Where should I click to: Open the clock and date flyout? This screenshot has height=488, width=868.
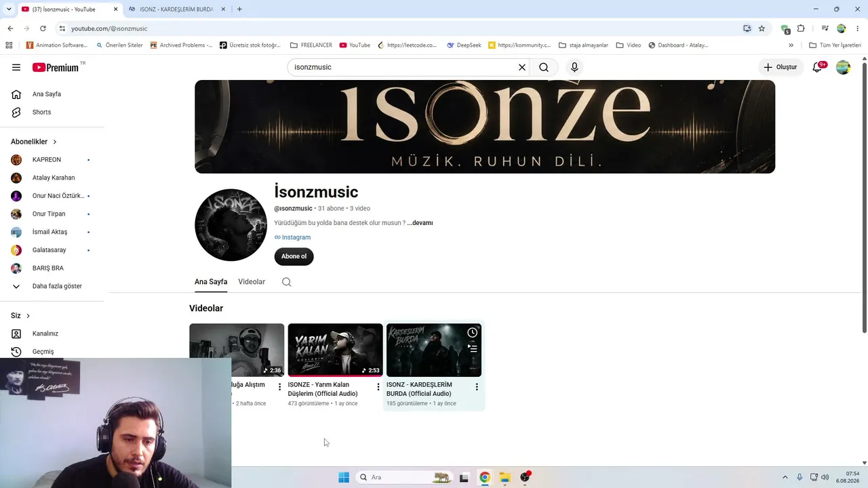coord(848,477)
